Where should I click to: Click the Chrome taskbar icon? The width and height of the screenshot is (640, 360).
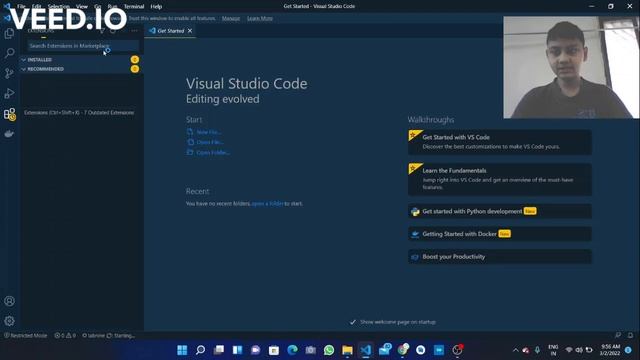pos(402,350)
